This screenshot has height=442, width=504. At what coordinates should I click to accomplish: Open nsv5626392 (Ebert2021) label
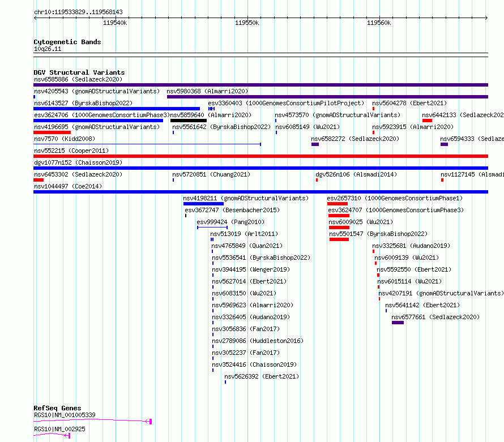(x=262, y=376)
